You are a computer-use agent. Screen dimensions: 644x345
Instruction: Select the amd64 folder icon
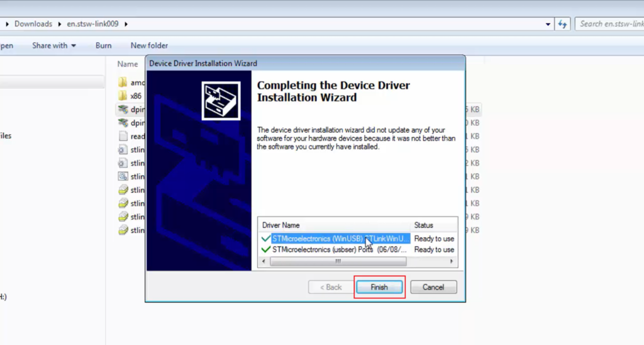pos(123,82)
